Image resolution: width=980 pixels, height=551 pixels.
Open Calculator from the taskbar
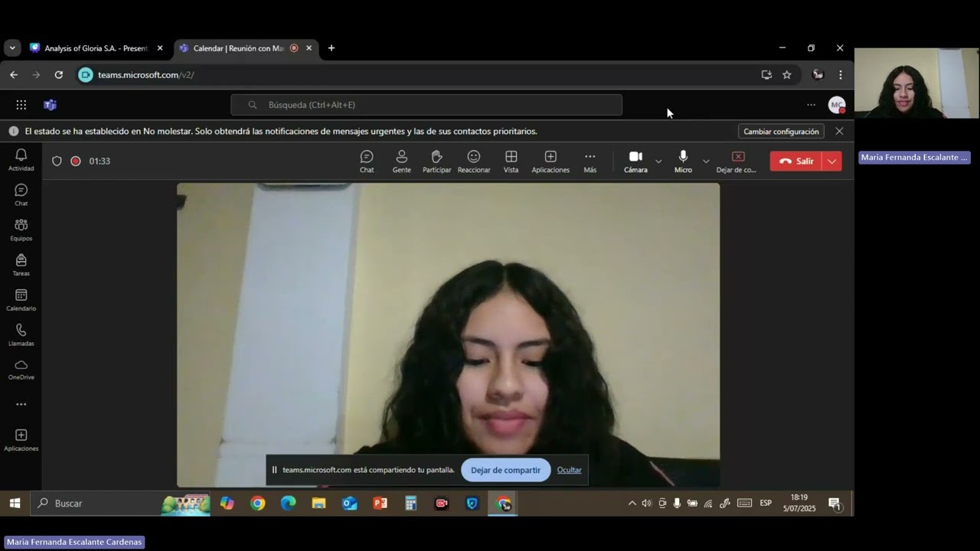410,503
